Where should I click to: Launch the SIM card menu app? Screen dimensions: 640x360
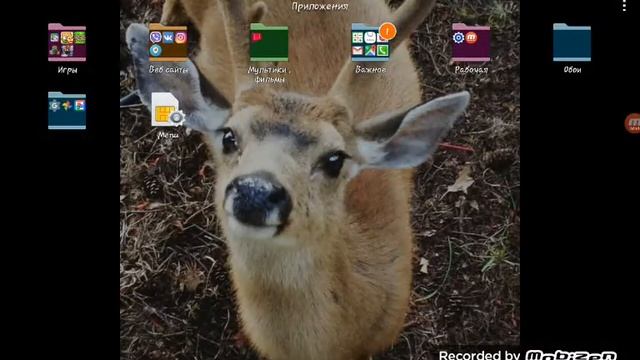[x=168, y=109]
